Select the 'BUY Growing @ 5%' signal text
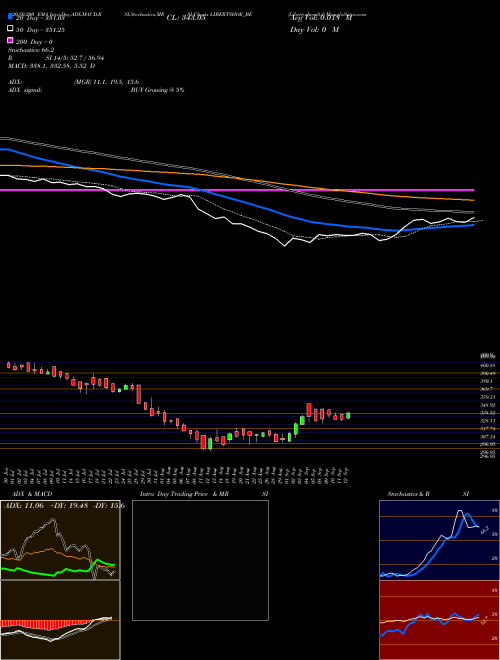500x660 pixels. [x=157, y=90]
